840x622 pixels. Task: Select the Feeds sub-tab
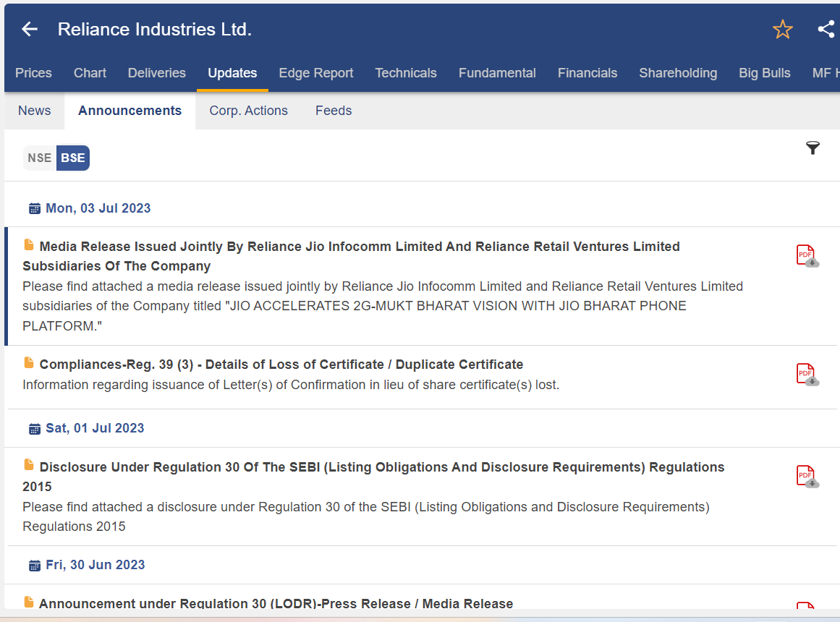click(334, 111)
